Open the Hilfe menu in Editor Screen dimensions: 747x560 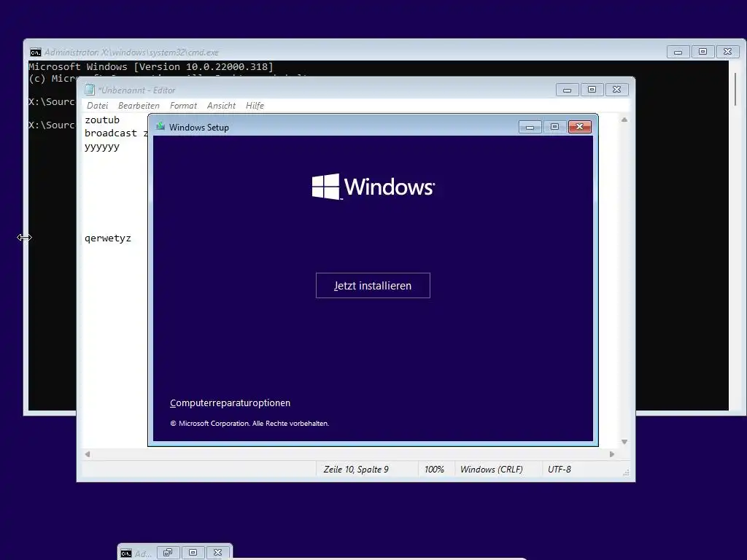tap(255, 106)
